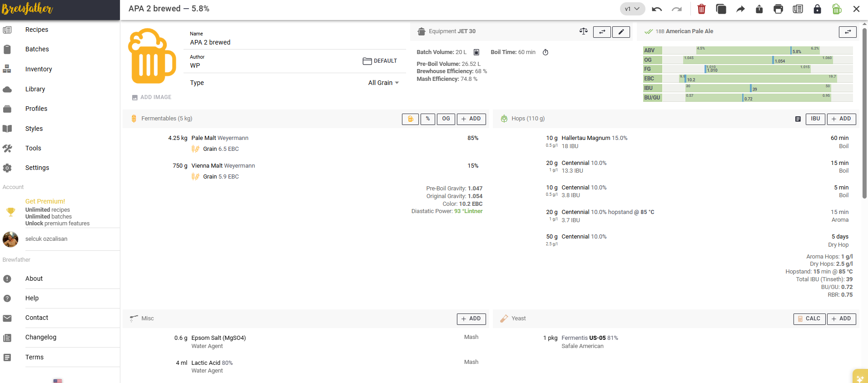Open Profiles in the sidebar
This screenshot has height=383, width=868.
(60, 109)
